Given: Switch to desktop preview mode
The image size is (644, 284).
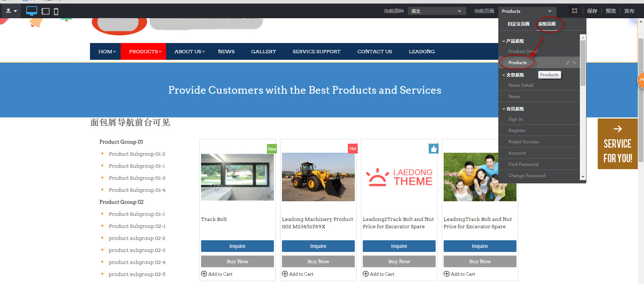Looking at the screenshot, I should tap(32, 11).
